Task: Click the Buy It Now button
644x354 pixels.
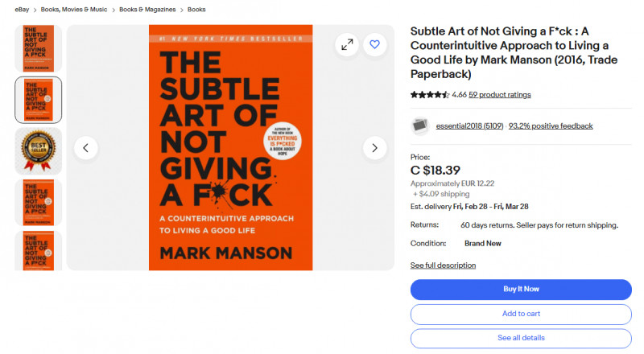Action: tap(521, 290)
